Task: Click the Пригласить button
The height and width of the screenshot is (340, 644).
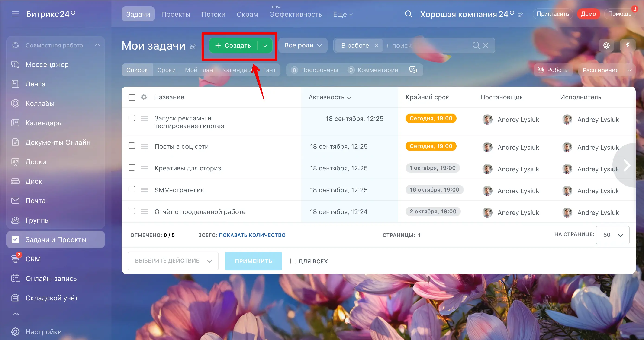Action: pos(553,14)
